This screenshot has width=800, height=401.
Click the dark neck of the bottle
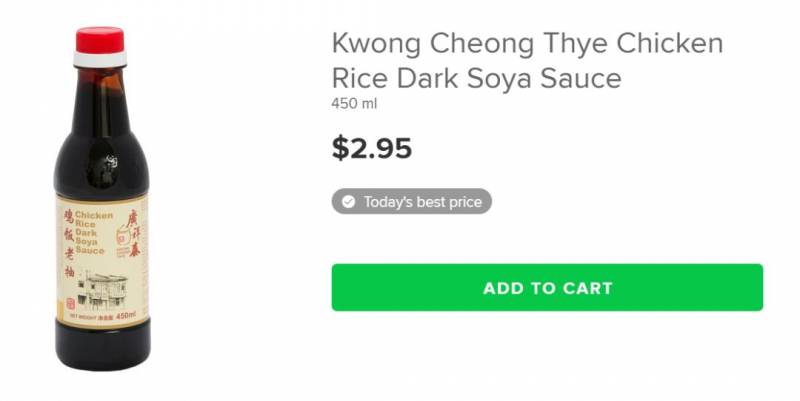(100, 90)
